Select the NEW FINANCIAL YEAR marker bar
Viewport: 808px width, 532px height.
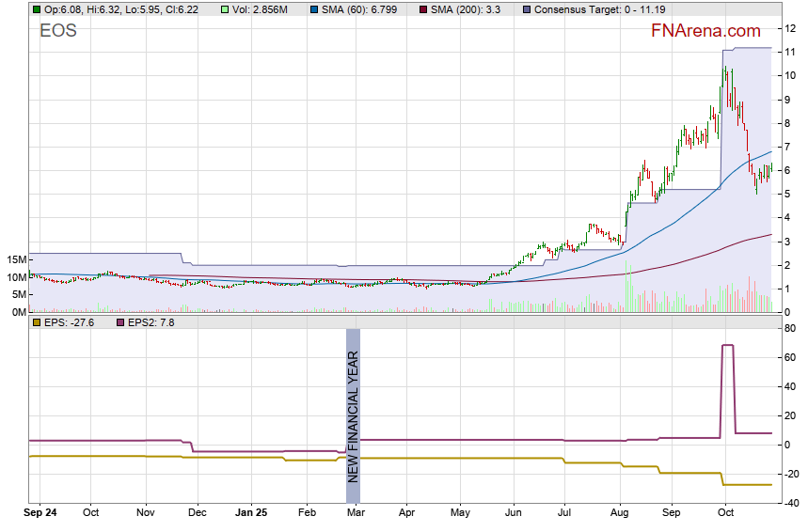click(354, 415)
